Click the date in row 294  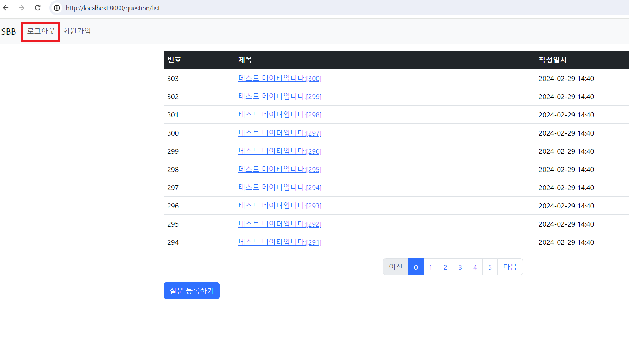pos(566,242)
